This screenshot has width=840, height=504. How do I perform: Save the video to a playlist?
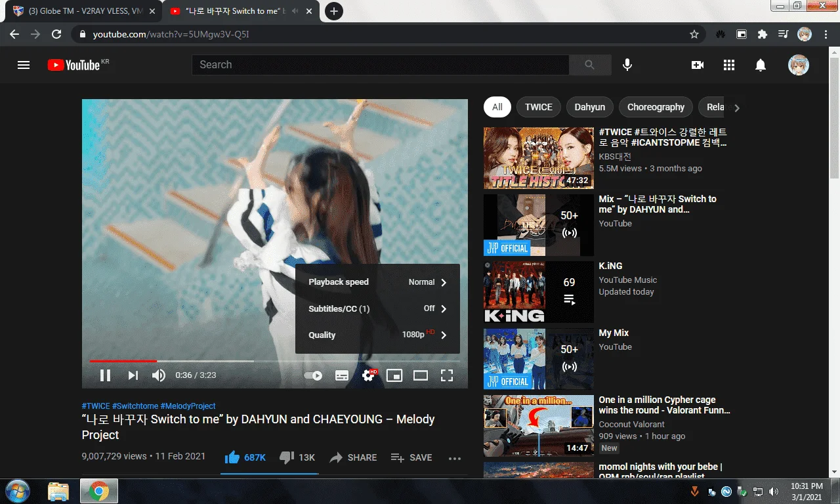[411, 457]
